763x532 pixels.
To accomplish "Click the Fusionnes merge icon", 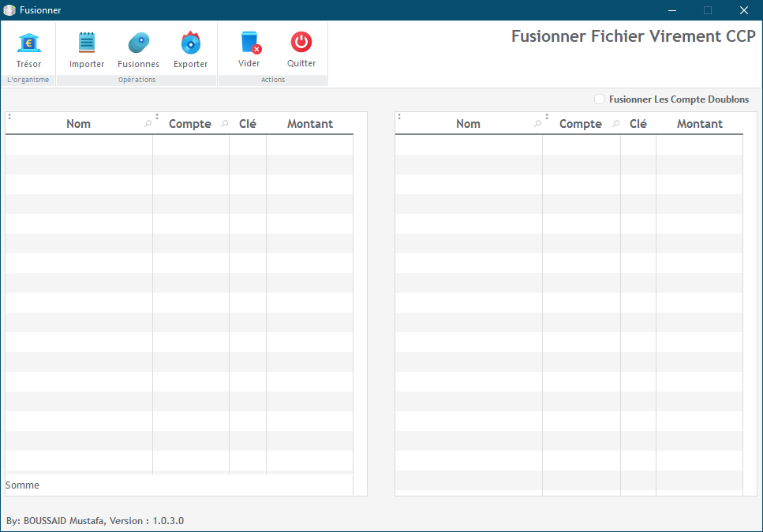I will [x=138, y=43].
